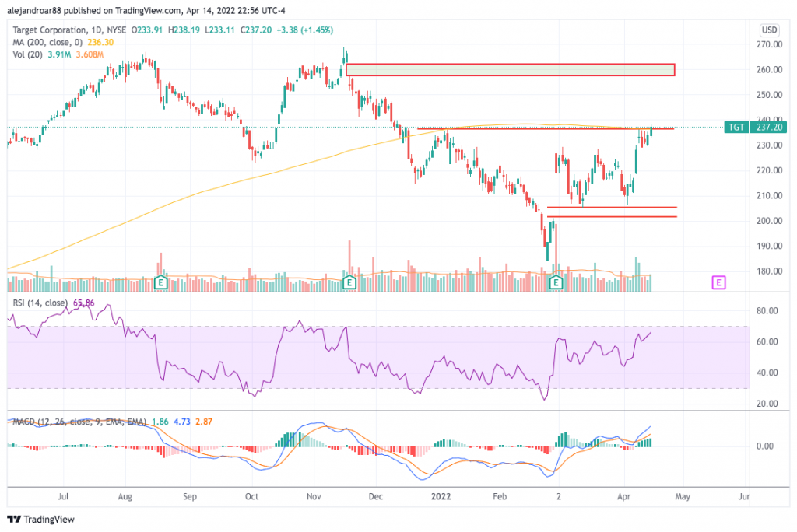This screenshot has height=532, width=797.
Task: Click the green earnings E marker near March
Action: (x=556, y=282)
